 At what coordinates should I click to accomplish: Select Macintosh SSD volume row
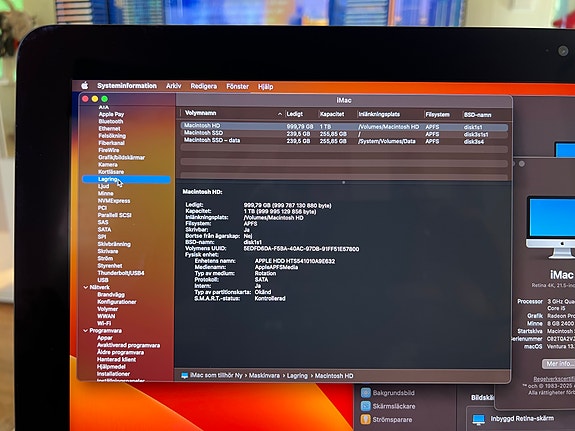pyautogui.click(x=344, y=134)
